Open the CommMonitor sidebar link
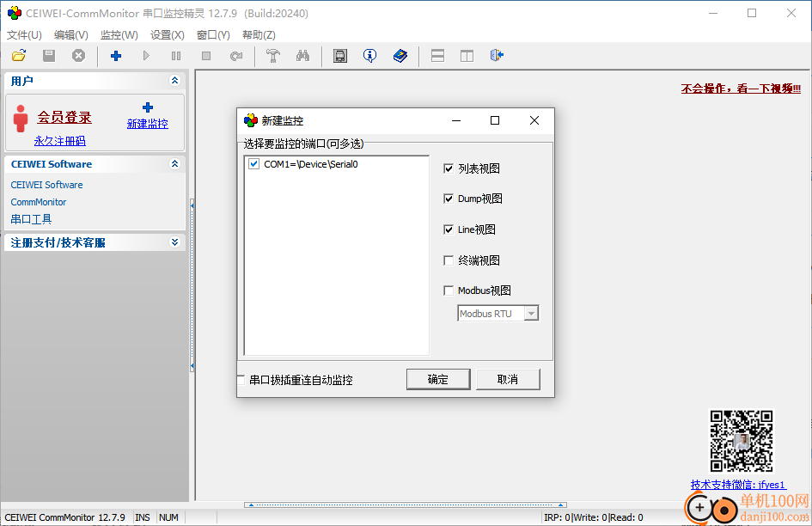812x526 pixels. pyautogui.click(x=39, y=202)
